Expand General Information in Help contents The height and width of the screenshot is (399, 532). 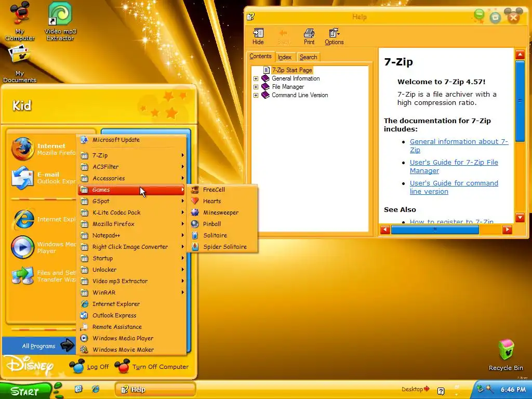click(x=256, y=78)
